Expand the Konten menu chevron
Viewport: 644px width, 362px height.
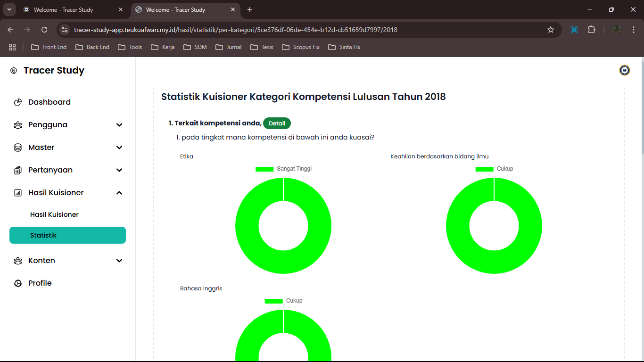[119, 261]
